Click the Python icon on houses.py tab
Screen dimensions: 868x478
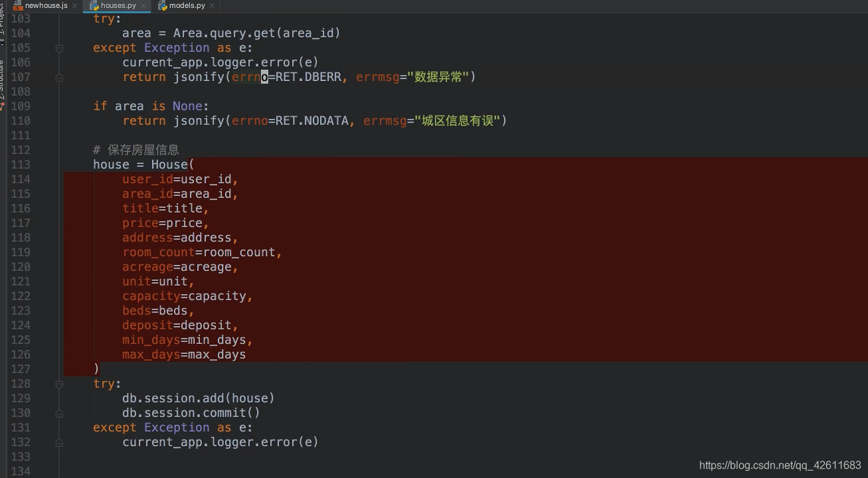94,5
